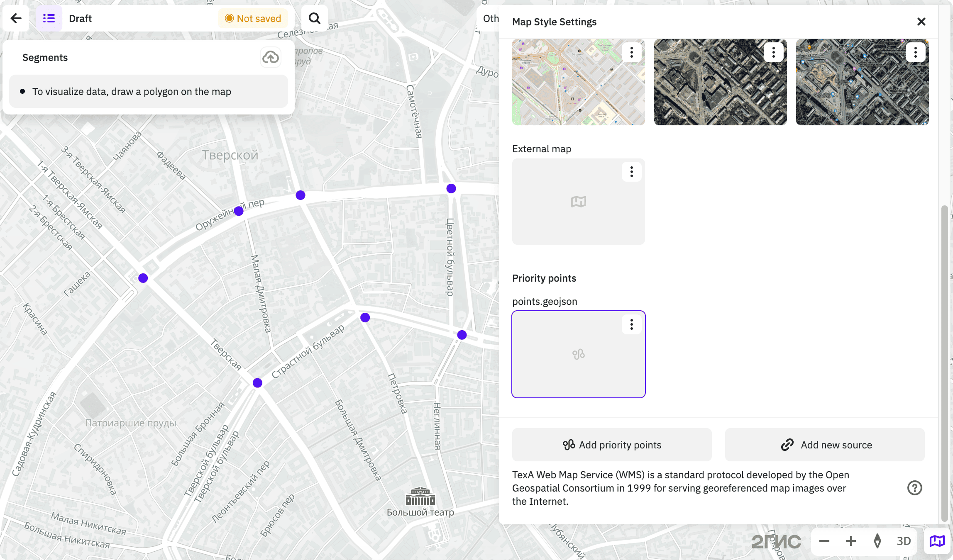Click Add new source button
Screen dimensions: 953x560
[x=825, y=445]
